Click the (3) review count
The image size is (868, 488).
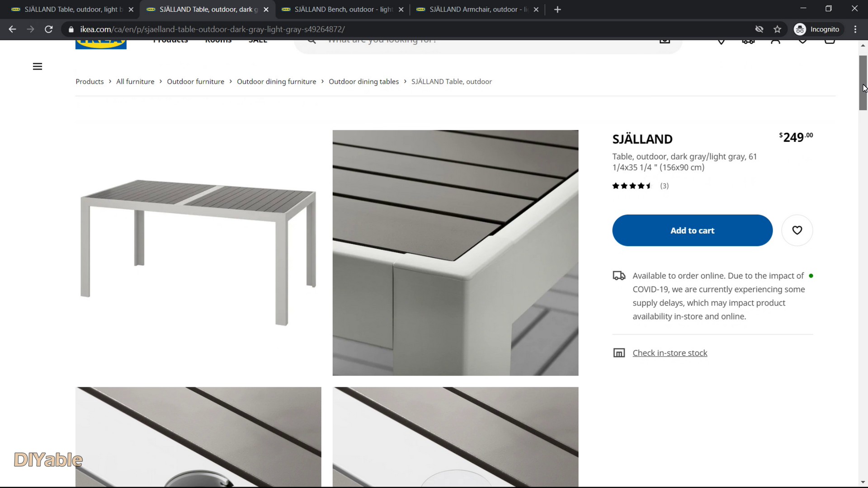tap(664, 186)
